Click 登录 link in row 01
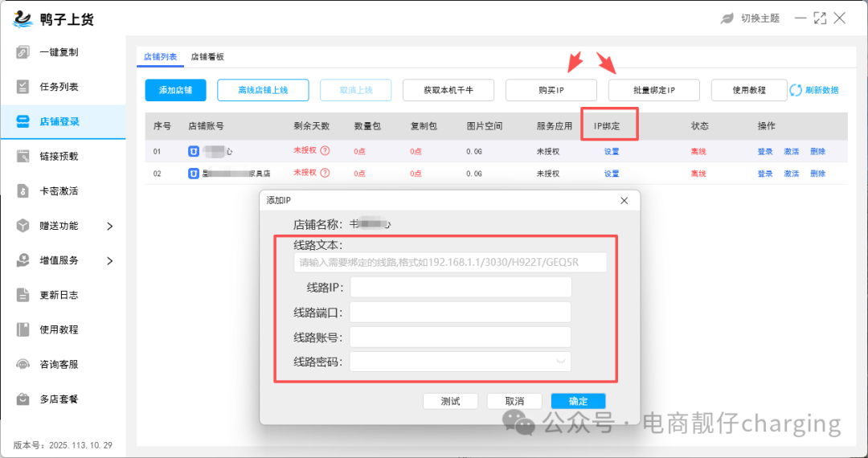Image resolution: width=868 pixels, height=458 pixels. pos(765,152)
